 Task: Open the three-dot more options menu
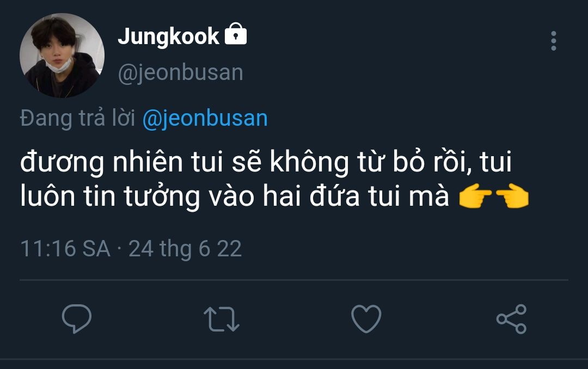[x=553, y=41]
